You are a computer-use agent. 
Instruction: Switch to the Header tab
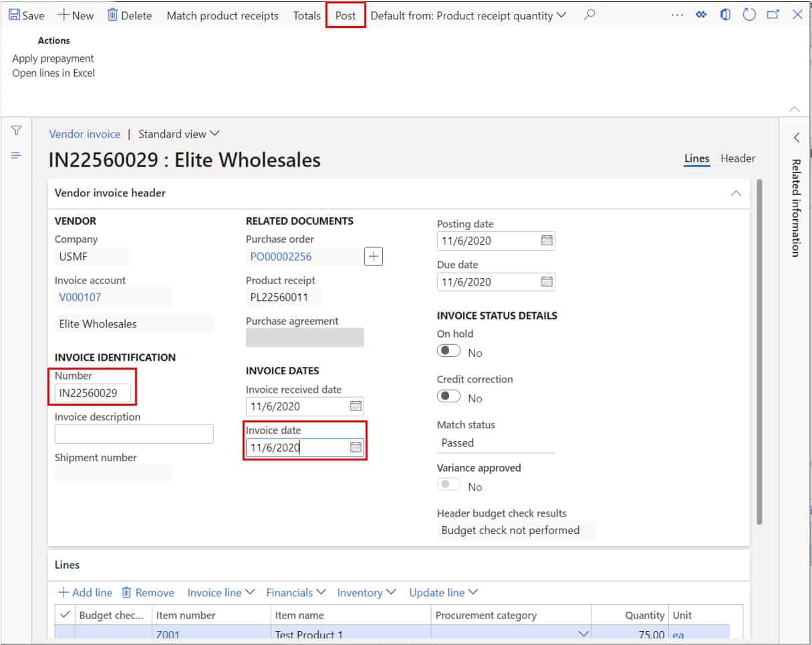click(738, 158)
